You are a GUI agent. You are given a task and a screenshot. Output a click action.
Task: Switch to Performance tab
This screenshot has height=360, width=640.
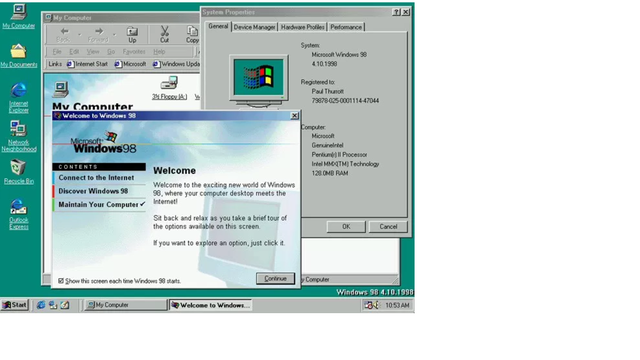click(x=346, y=27)
